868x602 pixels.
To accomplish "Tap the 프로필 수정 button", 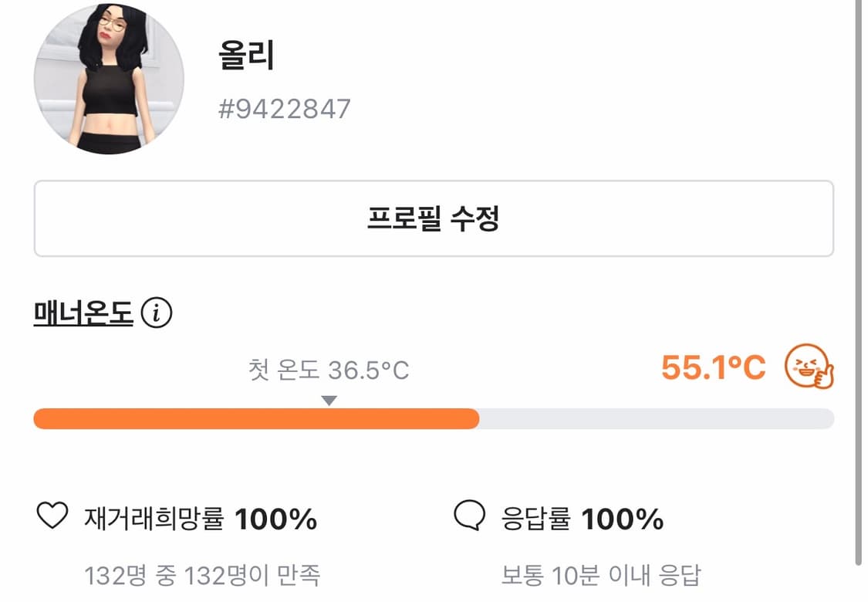I will (x=434, y=219).
